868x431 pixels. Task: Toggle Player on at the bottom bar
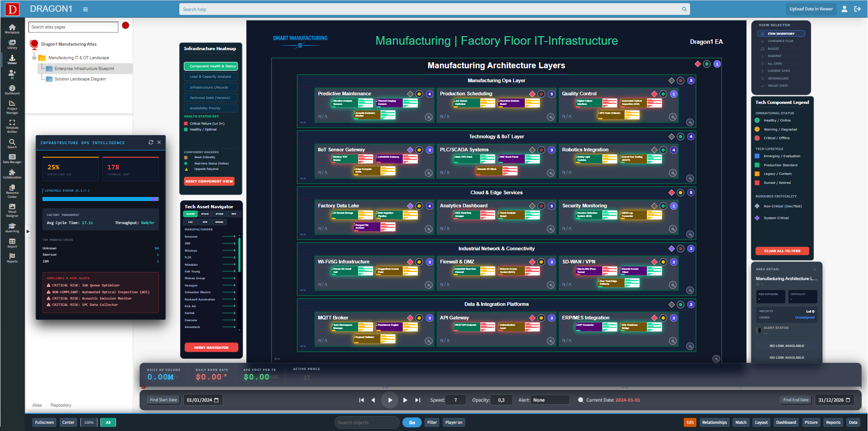click(x=453, y=422)
